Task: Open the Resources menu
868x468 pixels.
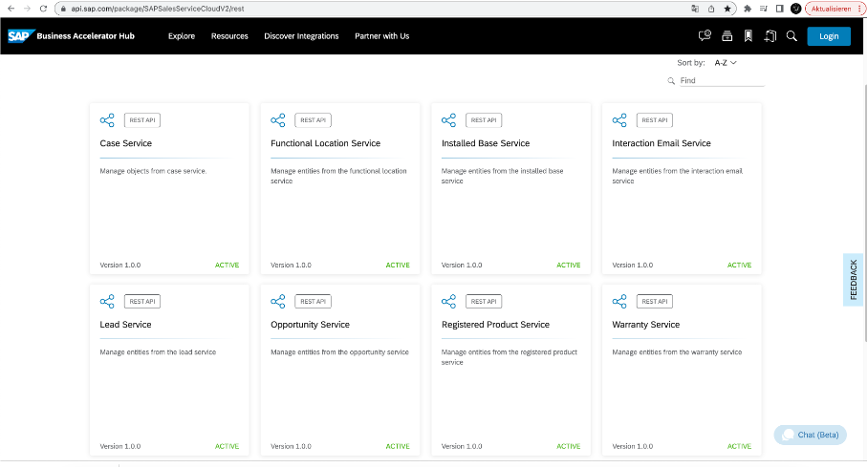Action: pos(229,36)
